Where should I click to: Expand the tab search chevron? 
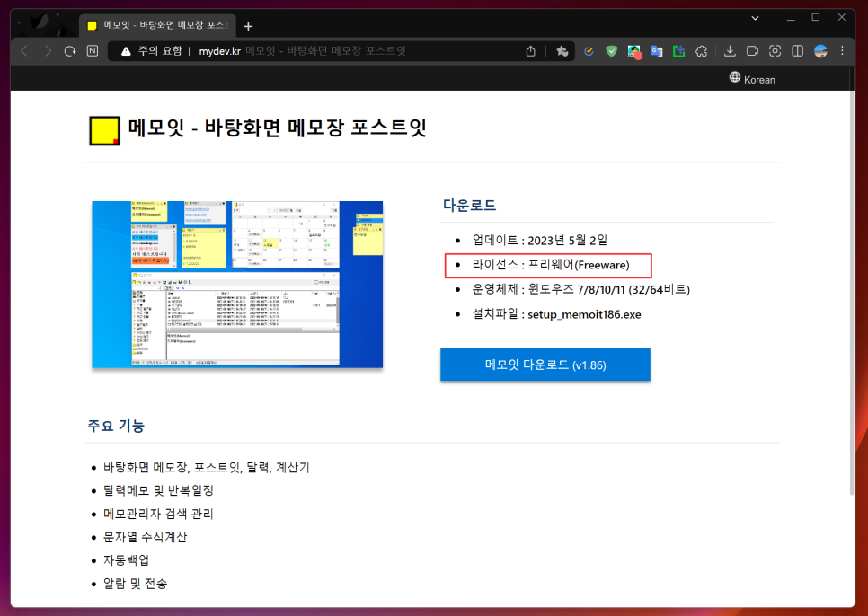click(x=755, y=18)
